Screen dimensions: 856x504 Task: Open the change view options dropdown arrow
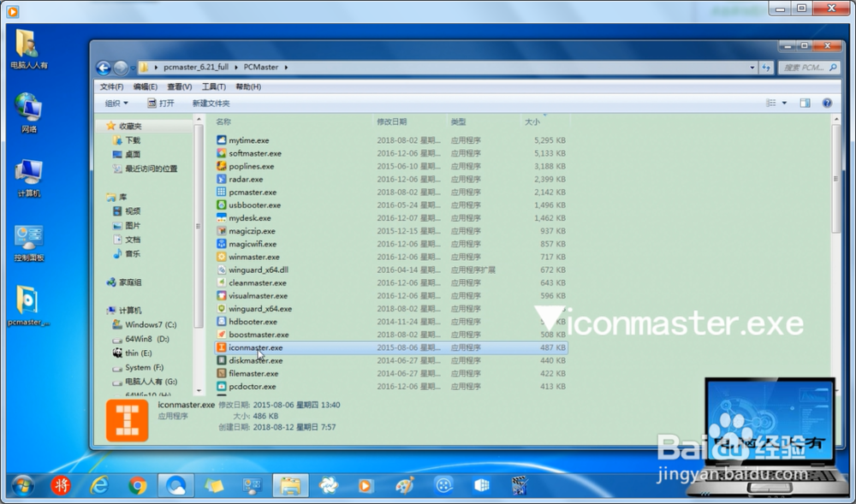784,103
